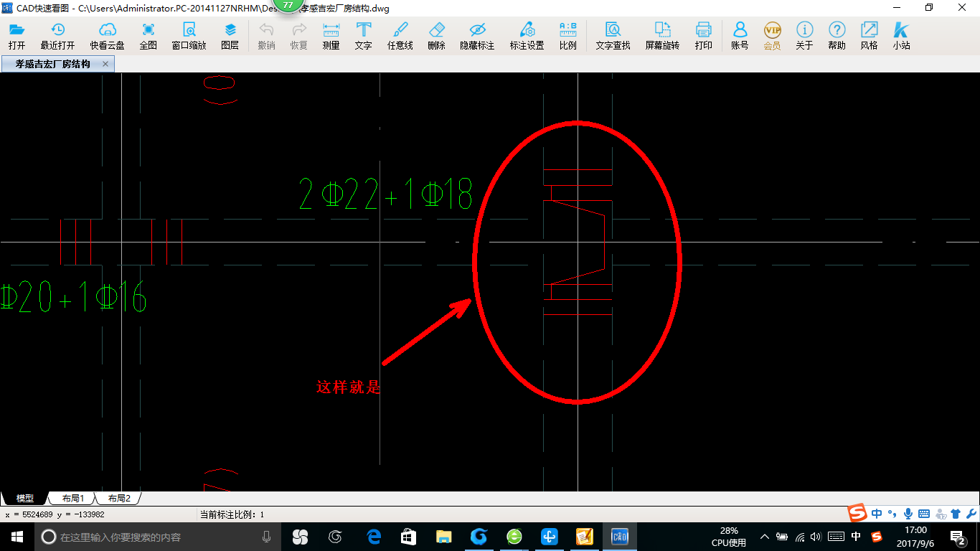Launch 文字查找 text search
This screenshot has width=980, height=551.
point(613,36)
